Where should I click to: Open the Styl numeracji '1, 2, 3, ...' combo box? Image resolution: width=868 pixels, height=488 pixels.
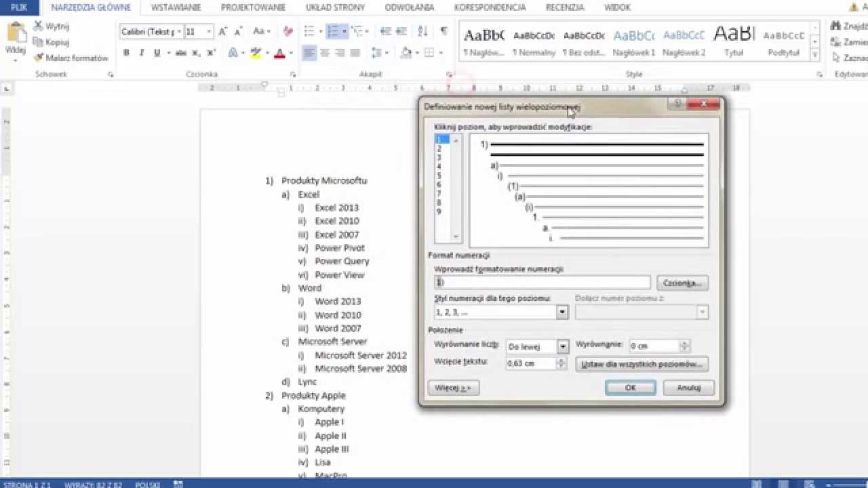coord(501,312)
